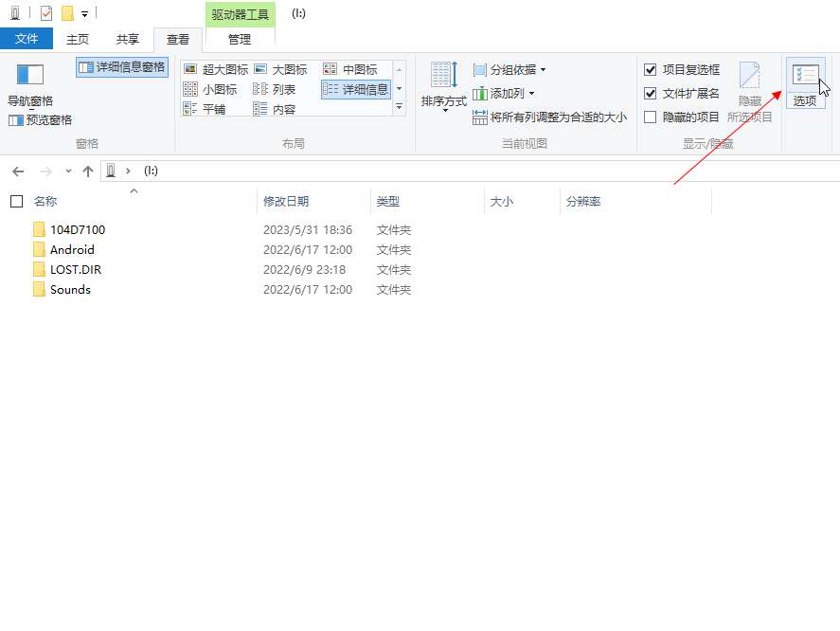
Task: Select 列表 list layout
Action: tap(275, 89)
